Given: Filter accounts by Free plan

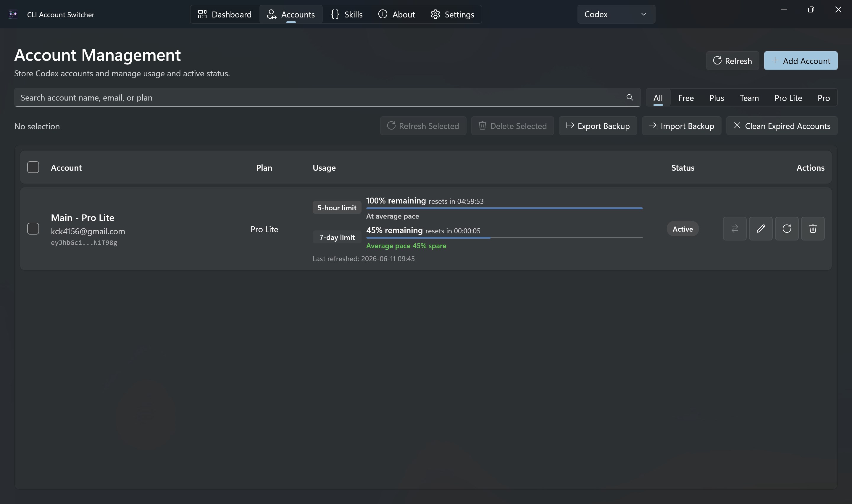Looking at the screenshot, I should (x=686, y=98).
